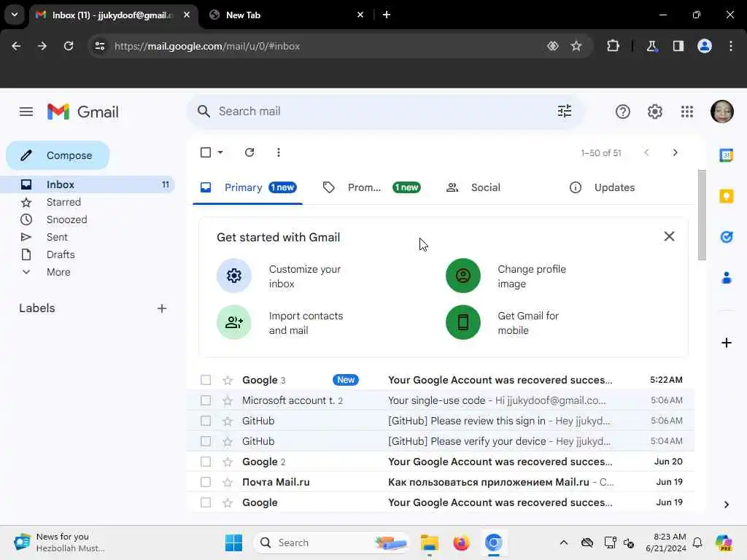The height and width of the screenshot is (560, 747).
Task: Open Gmail settings gear icon
Action: [x=655, y=112]
